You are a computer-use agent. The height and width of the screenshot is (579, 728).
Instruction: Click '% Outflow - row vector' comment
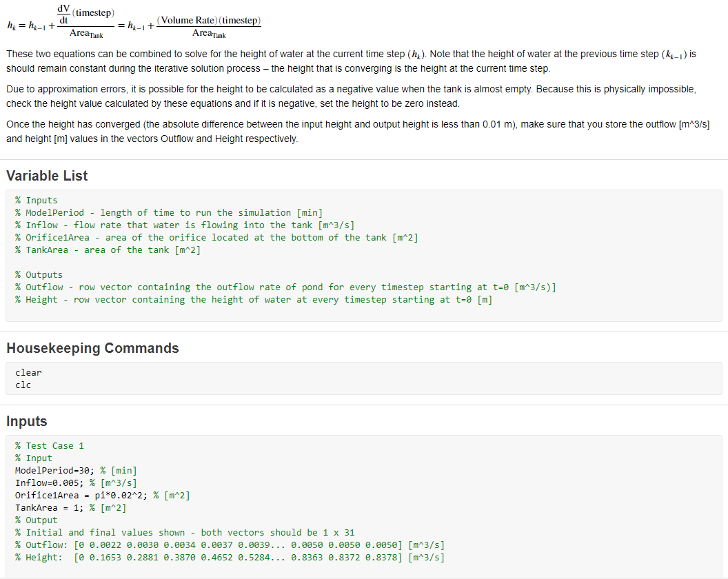[285, 287]
